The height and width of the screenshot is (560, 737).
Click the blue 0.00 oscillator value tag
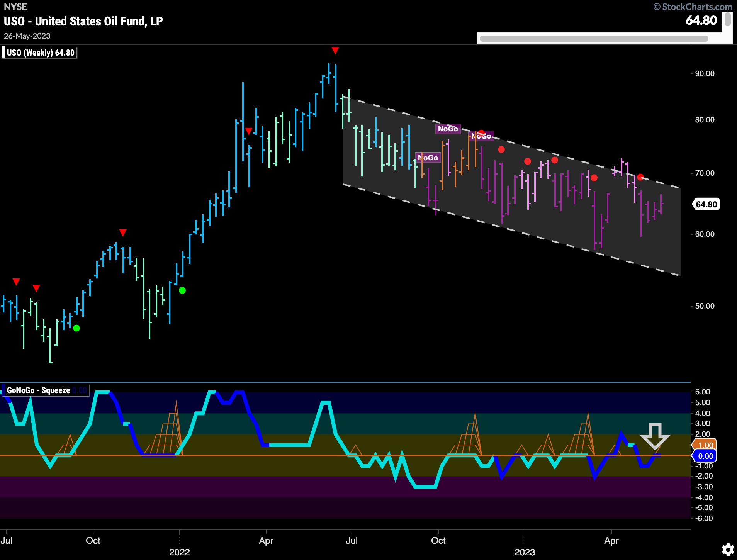click(x=705, y=456)
